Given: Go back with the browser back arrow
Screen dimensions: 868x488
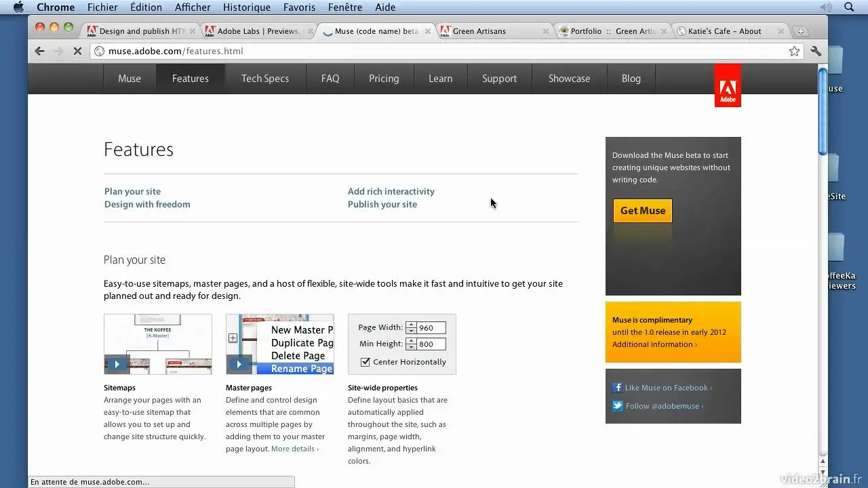Looking at the screenshot, I should click(x=39, y=51).
